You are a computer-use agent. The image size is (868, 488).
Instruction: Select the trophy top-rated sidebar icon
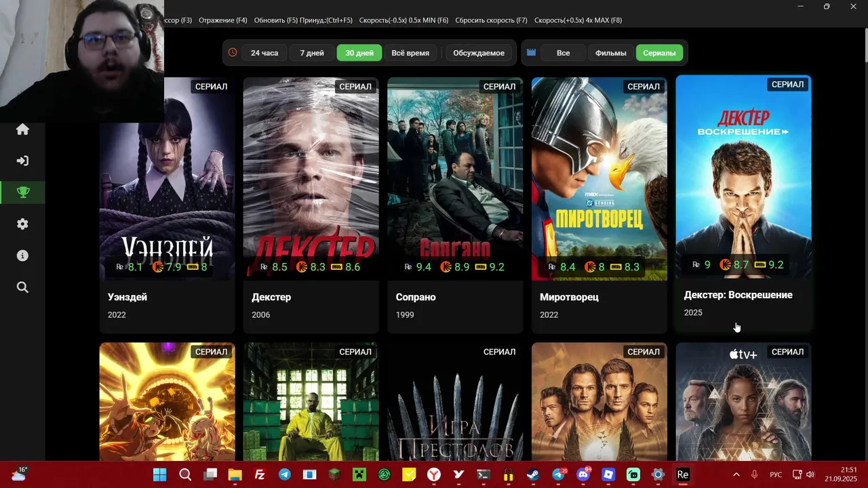point(22,192)
